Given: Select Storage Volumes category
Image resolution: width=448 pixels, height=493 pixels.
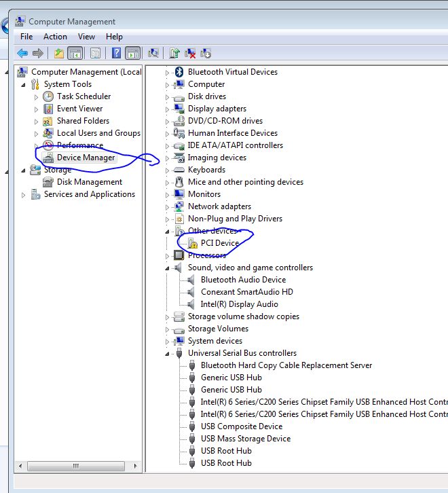Looking at the screenshot, I should tap(218, 329).
